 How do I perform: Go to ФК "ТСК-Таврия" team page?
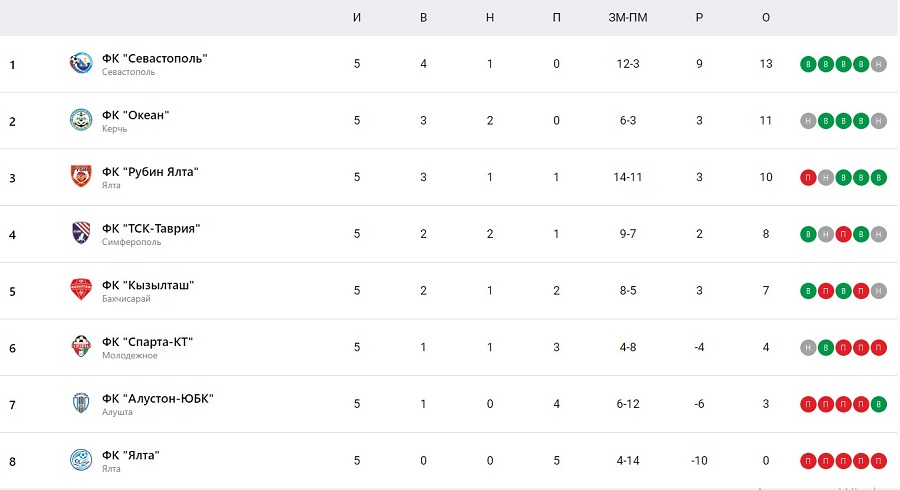click(151, 228)
